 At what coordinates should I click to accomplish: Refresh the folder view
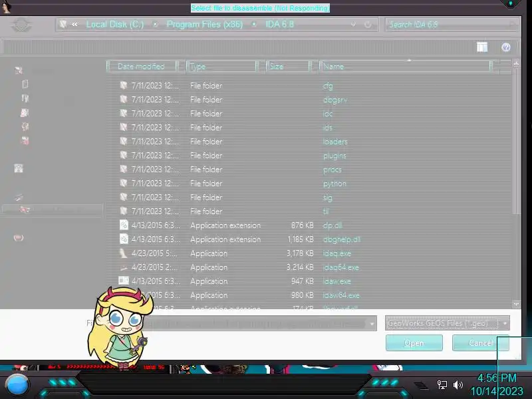(368, 25)
